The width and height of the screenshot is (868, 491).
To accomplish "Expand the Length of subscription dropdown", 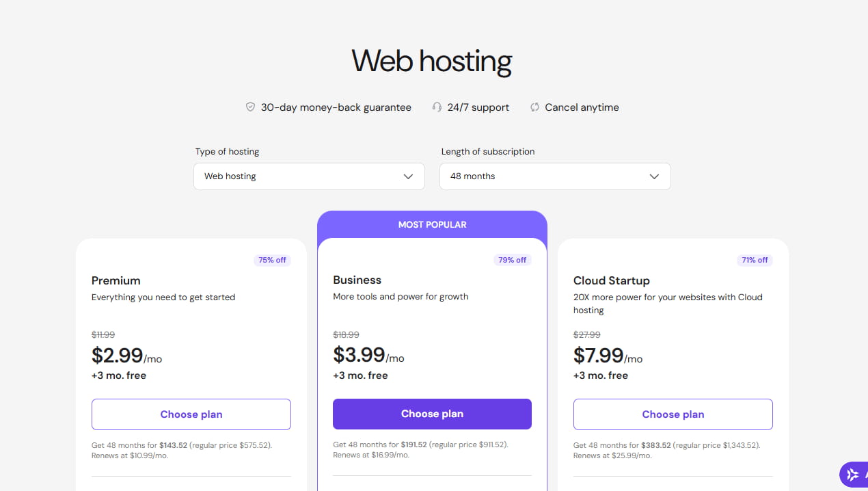I will coord(554,176).
